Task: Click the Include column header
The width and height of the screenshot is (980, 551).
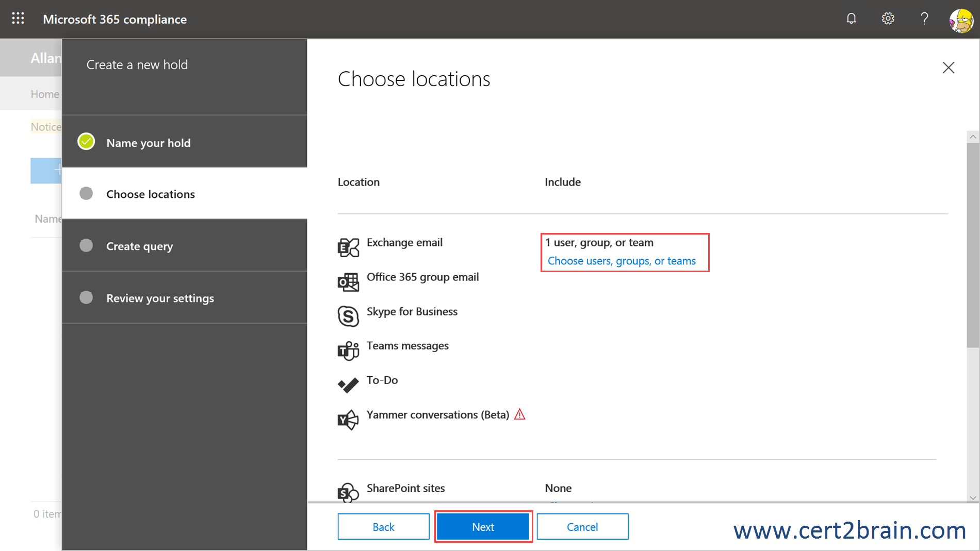Action: point(563,182)
